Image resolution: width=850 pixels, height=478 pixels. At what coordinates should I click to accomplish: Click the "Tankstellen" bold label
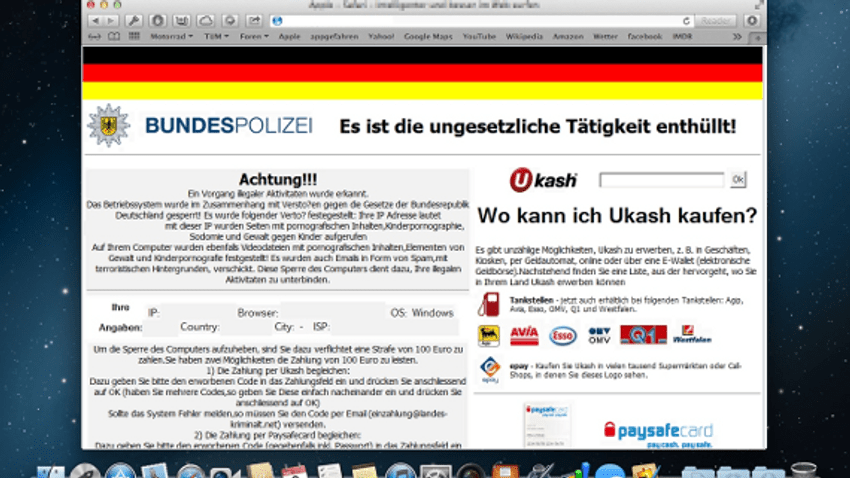531,300
